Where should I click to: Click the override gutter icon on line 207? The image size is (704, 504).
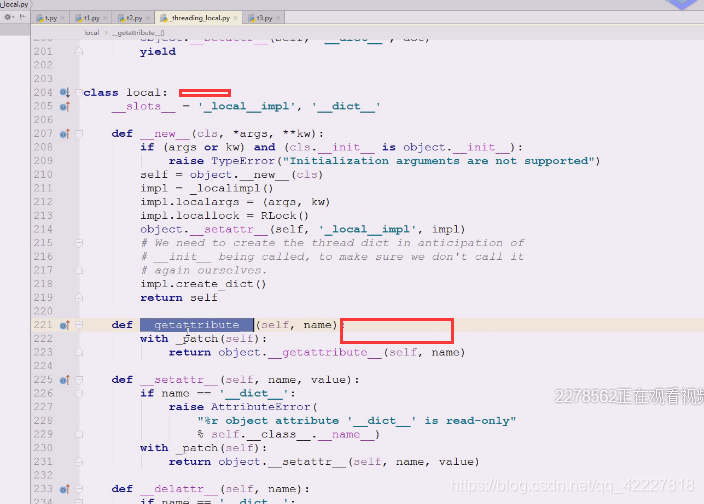tap(65, 134)
